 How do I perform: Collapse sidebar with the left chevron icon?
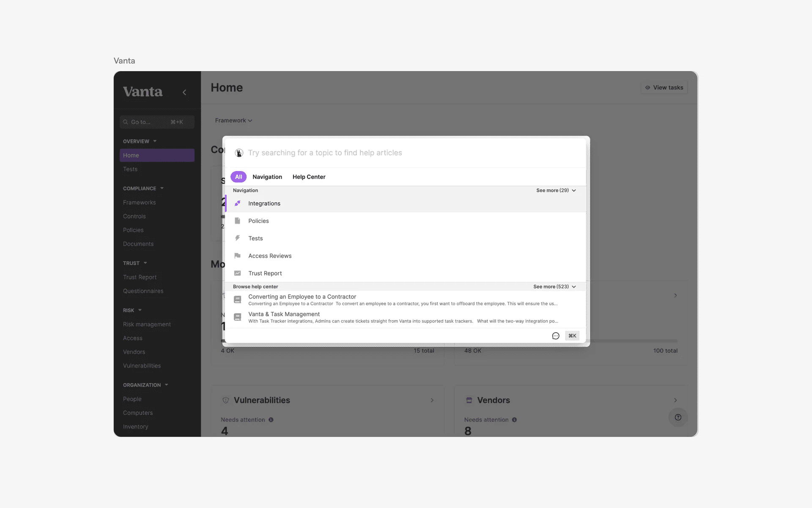pos(184,92)
